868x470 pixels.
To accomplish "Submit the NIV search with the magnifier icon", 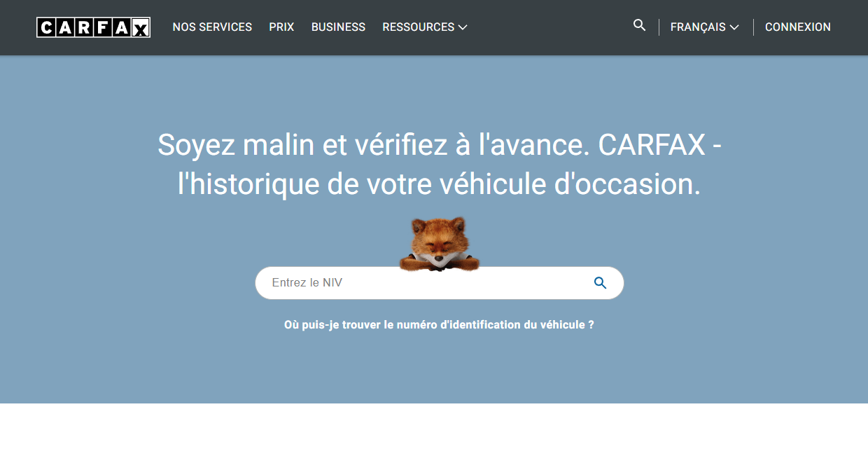I will [x=600, y=283].
